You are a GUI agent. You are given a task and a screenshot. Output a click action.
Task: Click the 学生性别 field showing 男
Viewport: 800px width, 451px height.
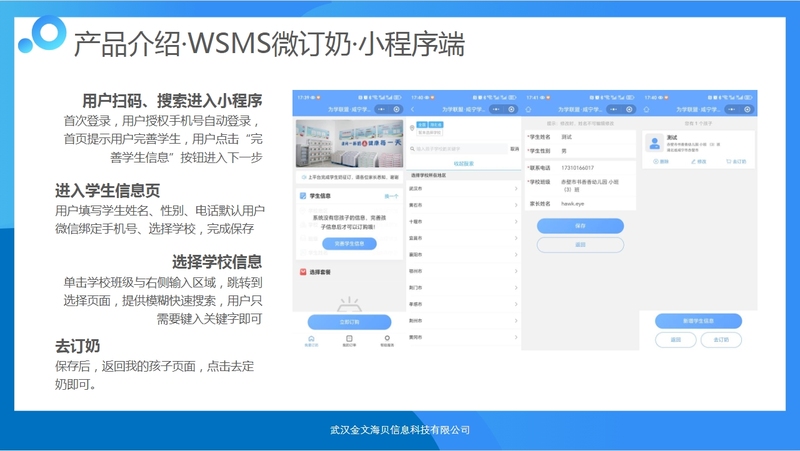(580, 151)
